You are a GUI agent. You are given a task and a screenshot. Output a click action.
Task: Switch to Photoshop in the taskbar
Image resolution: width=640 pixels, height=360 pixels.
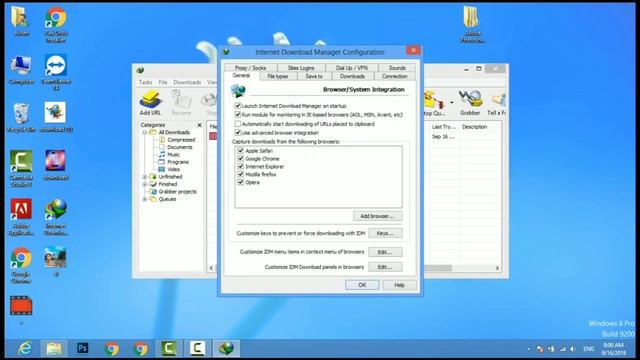click(x=83, y=348)
